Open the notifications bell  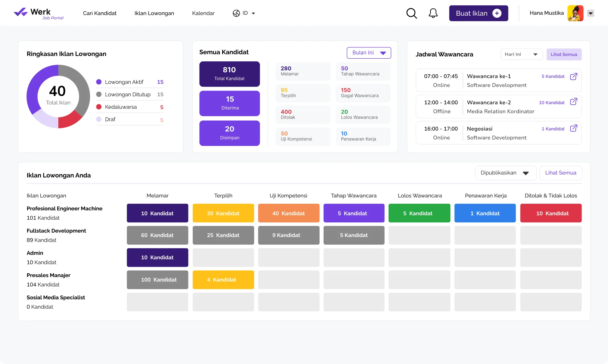(433, 13)
